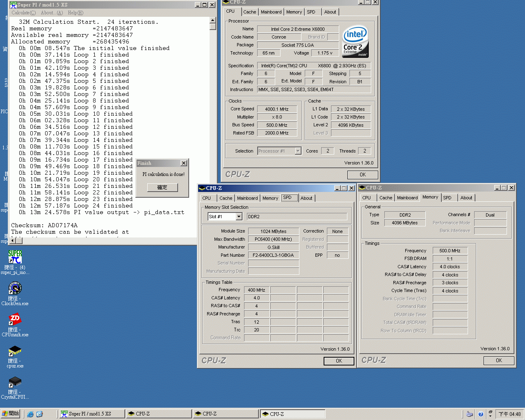
Task: Switch to third CPU-Z taskbar button
Action: [x=292, y=414]
